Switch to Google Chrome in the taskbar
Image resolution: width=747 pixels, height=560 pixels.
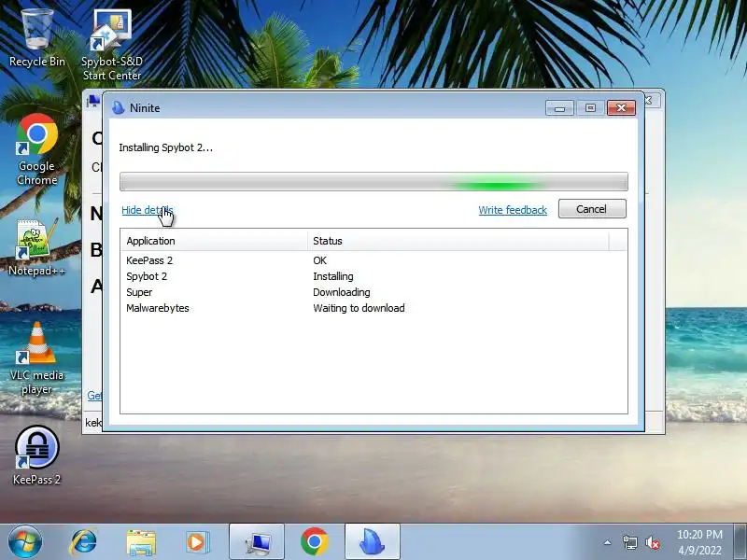(x=315, y=542)
